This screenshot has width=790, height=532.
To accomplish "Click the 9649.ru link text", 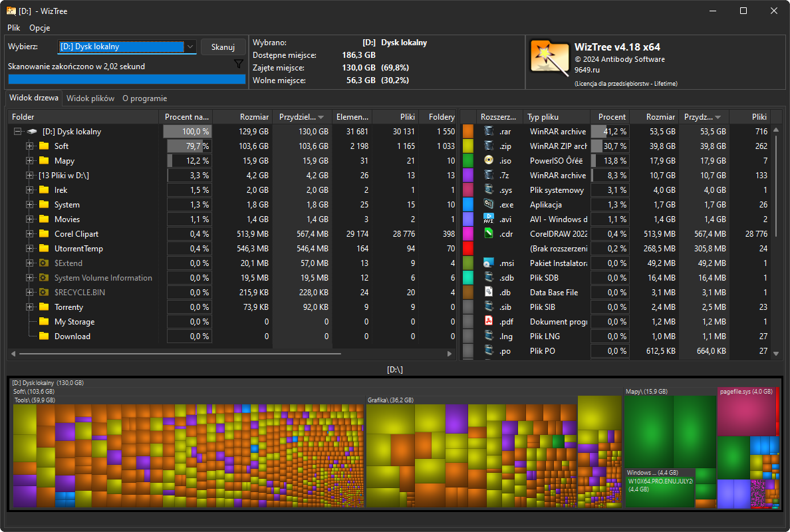I will (587, 70).
